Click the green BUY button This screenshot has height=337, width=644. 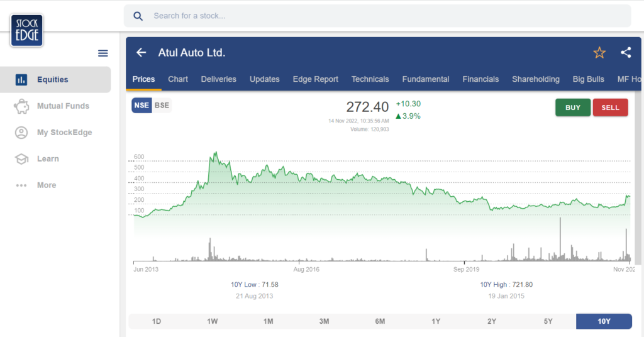pyautogui.click(x=573, y=108)
